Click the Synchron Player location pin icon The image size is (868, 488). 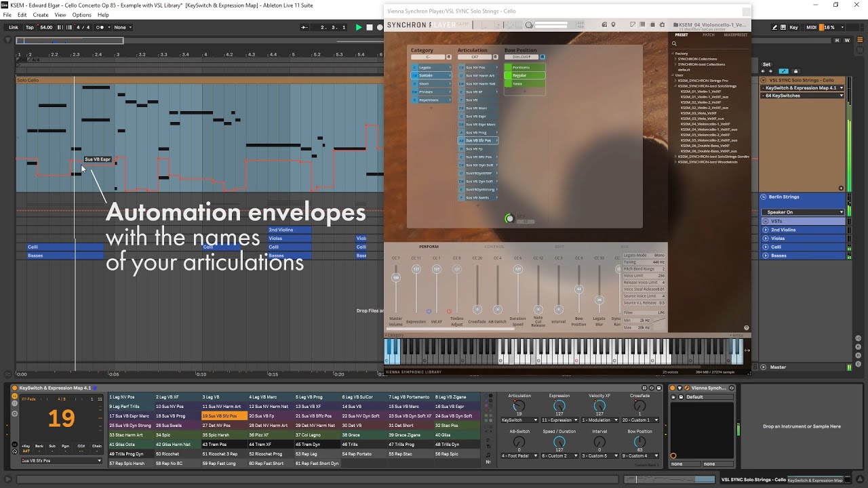point(614,25)
